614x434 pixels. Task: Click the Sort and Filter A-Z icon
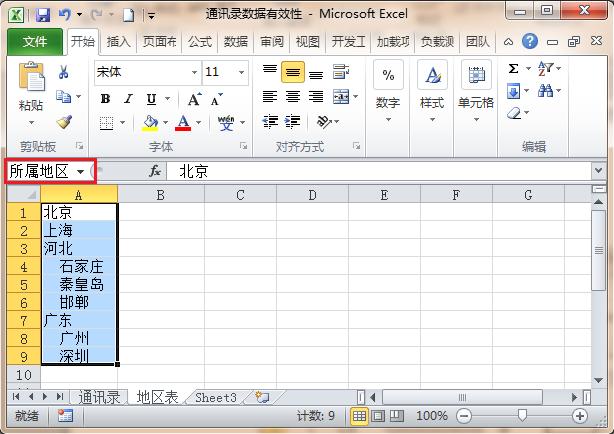click(545, 69)
